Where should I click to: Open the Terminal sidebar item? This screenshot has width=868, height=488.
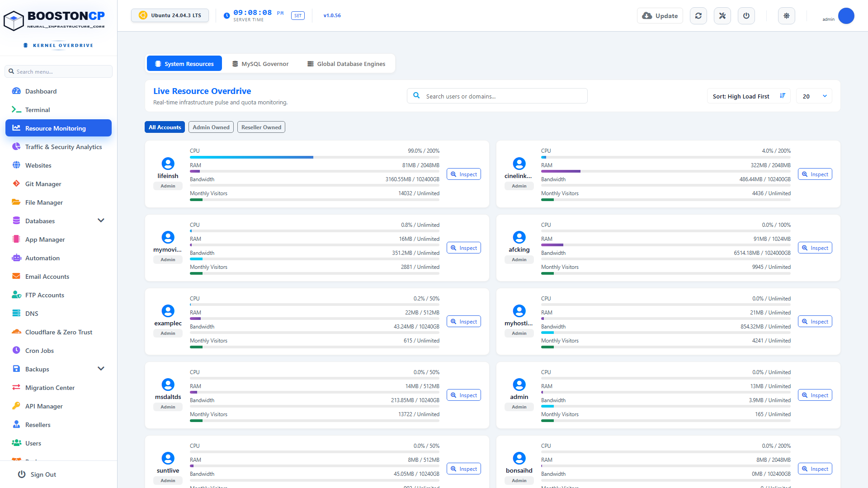click(x=58, y=110)
